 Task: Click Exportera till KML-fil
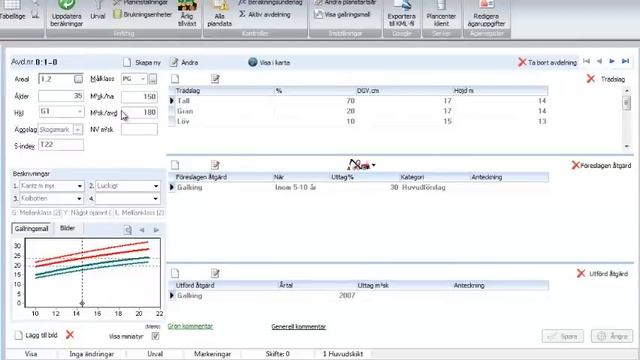coord(402,13)
